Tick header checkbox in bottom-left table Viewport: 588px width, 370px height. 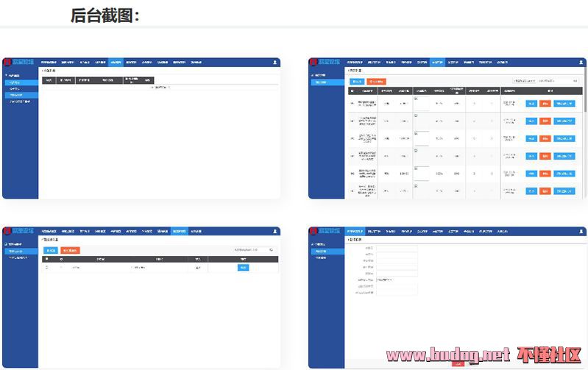click(x=47, y=259)
